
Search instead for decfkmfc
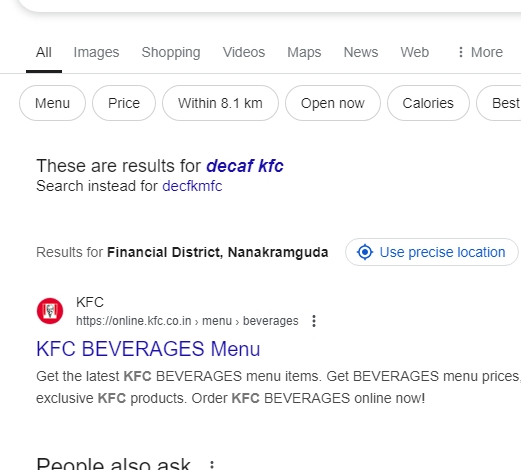click(192, 186)
